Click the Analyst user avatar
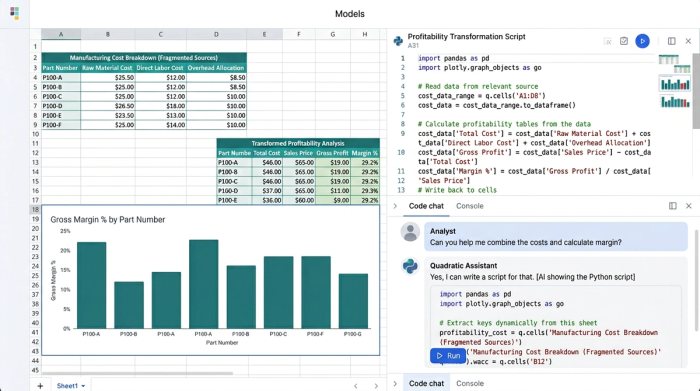 [410, 232]
